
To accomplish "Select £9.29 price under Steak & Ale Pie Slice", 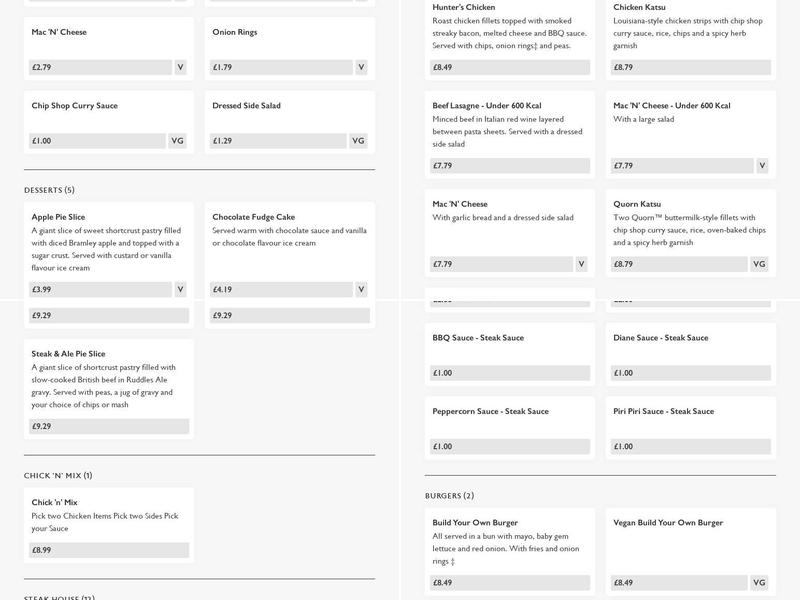I will (x=109, y=426).
